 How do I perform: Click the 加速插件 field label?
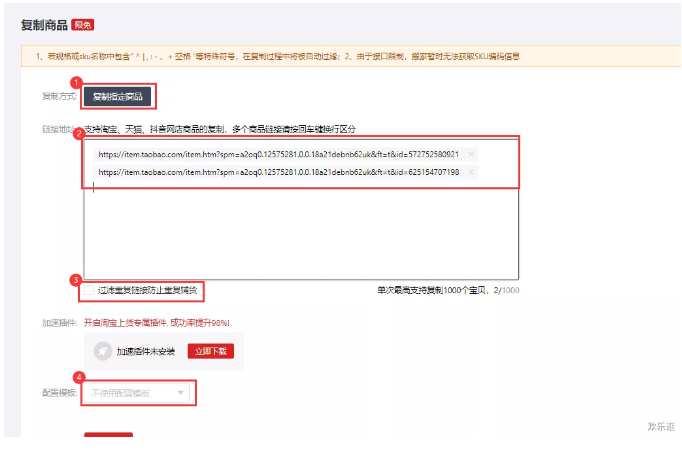[59, 323]
